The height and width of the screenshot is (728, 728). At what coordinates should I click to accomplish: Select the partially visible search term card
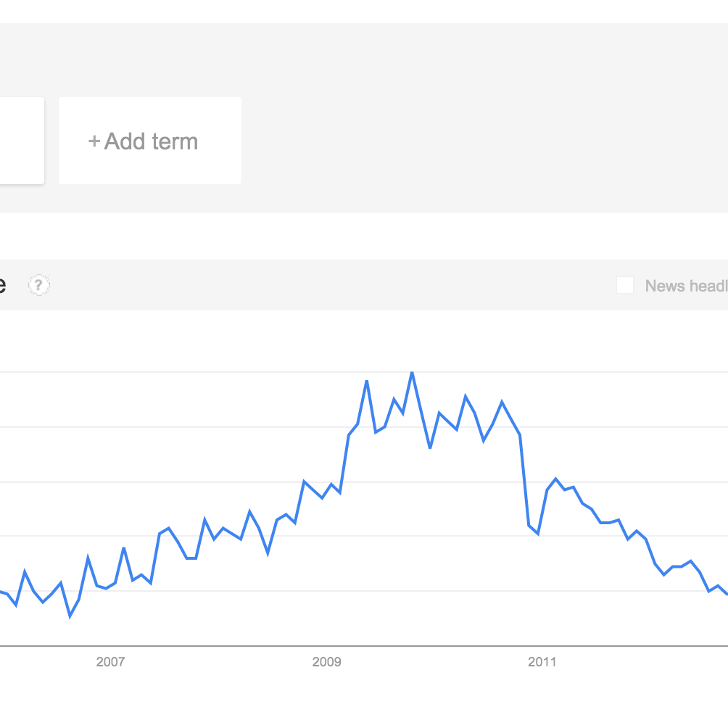tap(22, 141)
